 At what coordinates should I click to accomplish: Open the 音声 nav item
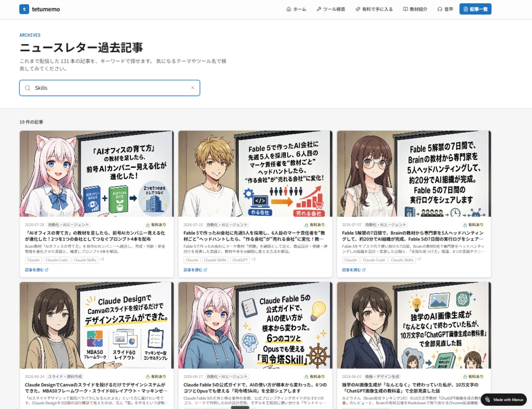coord(445,9)
